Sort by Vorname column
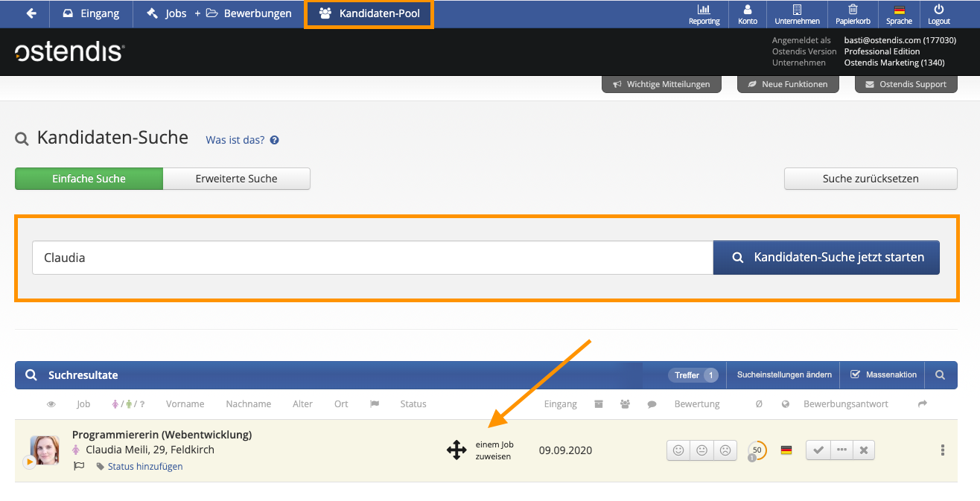This screenshot has height=501, width=980. tap(185, 404)
